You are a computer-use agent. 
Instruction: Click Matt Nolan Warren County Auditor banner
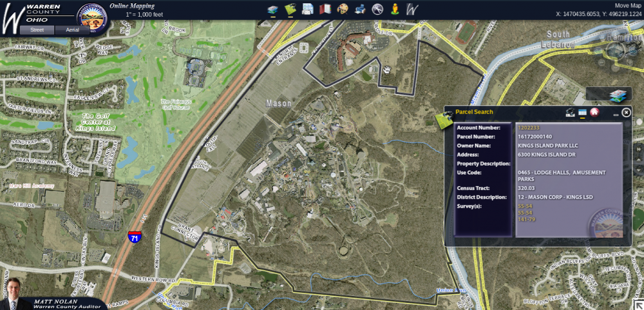[68, 304]
